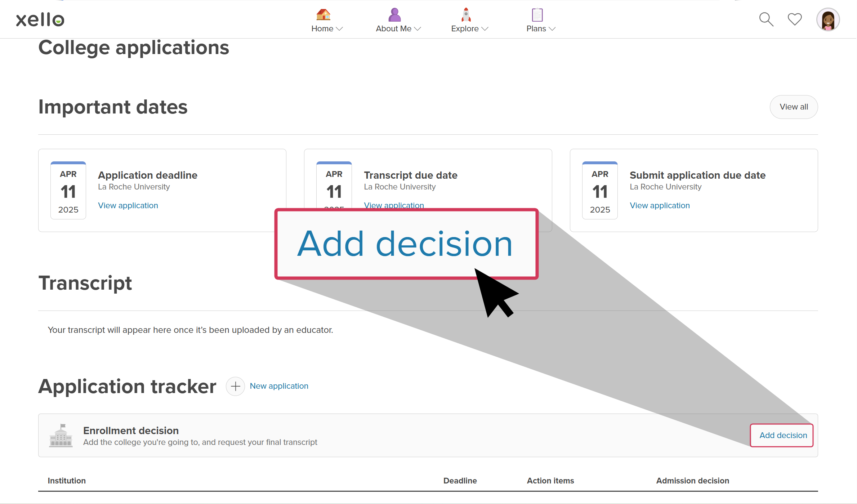
Task: Open View application under Application deadline
Action: click(x=128, y=205)
